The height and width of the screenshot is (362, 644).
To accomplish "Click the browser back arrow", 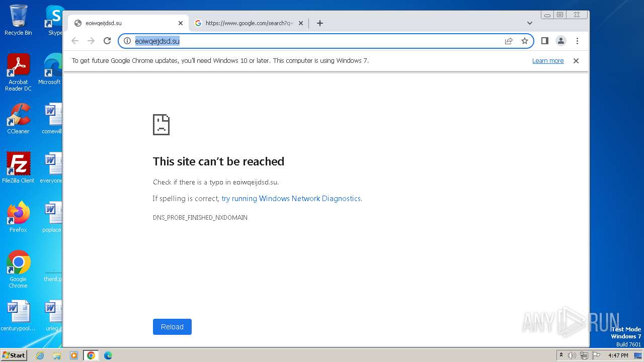I will [x=75, y=41].
